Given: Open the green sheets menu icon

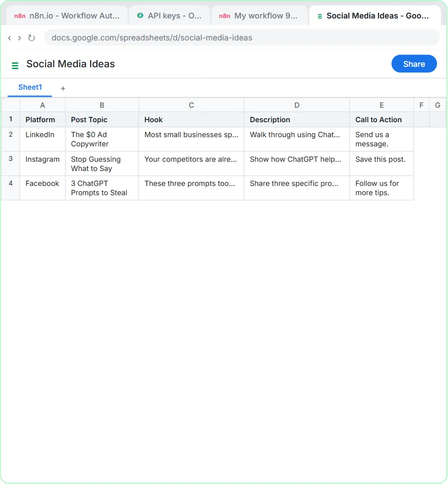Looking at the screenshot, I should tap(15, 66).
